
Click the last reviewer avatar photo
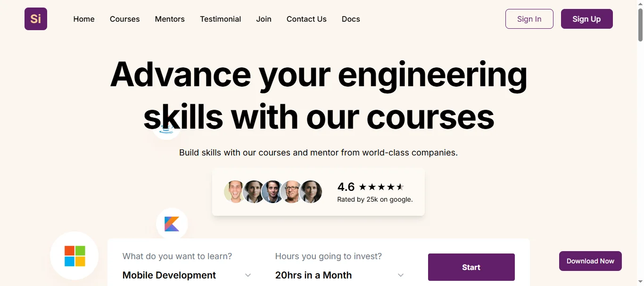click(311, 192)
